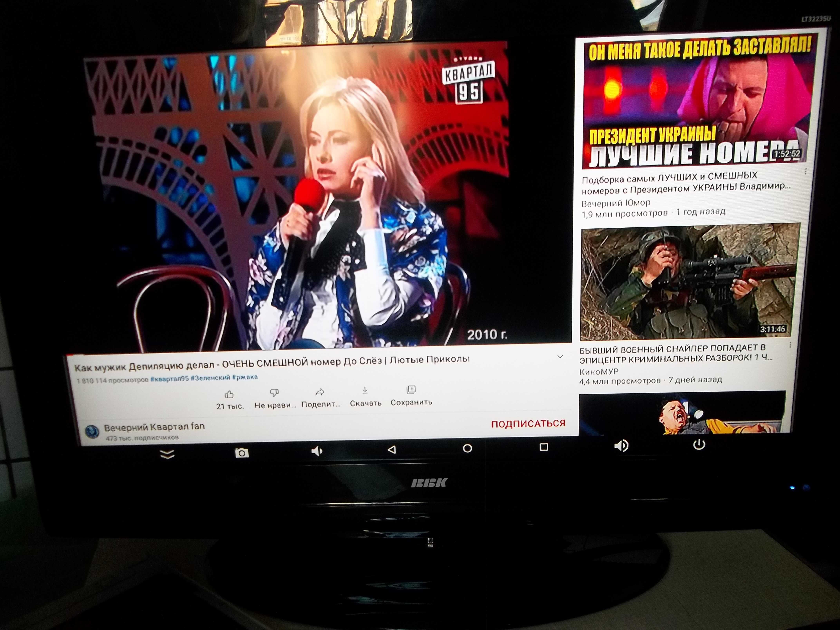Share the video using Поделит... icon
The image size is (840, 630).
click(x=320, y=392)
